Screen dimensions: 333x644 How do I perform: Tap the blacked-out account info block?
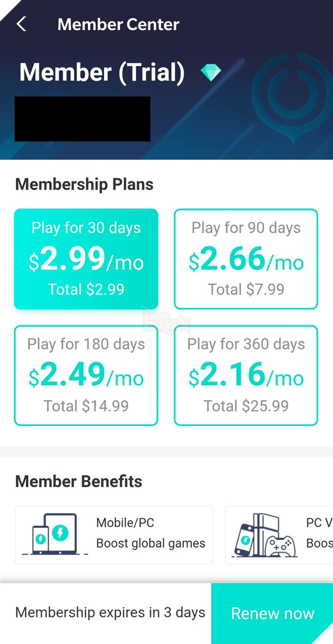coord(82,119)
